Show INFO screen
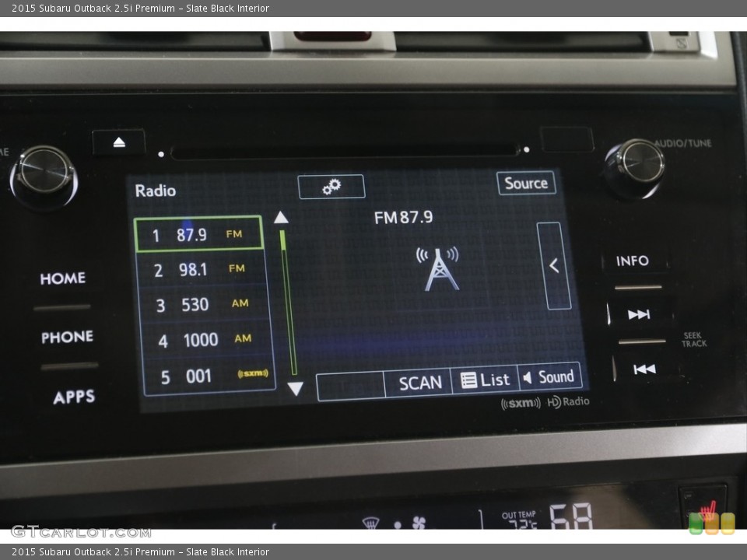 [x=632, y=261]
